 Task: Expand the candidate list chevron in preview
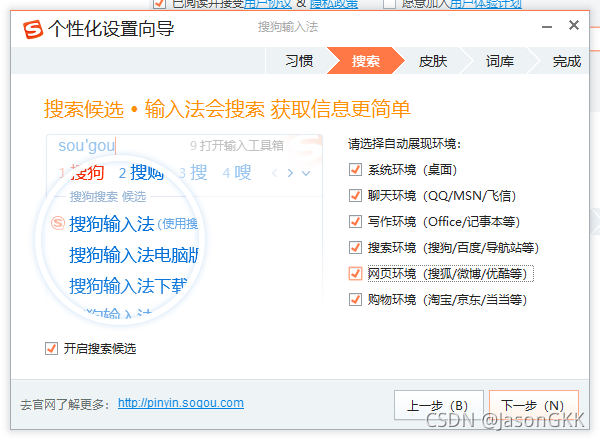[x=306, y=173]
